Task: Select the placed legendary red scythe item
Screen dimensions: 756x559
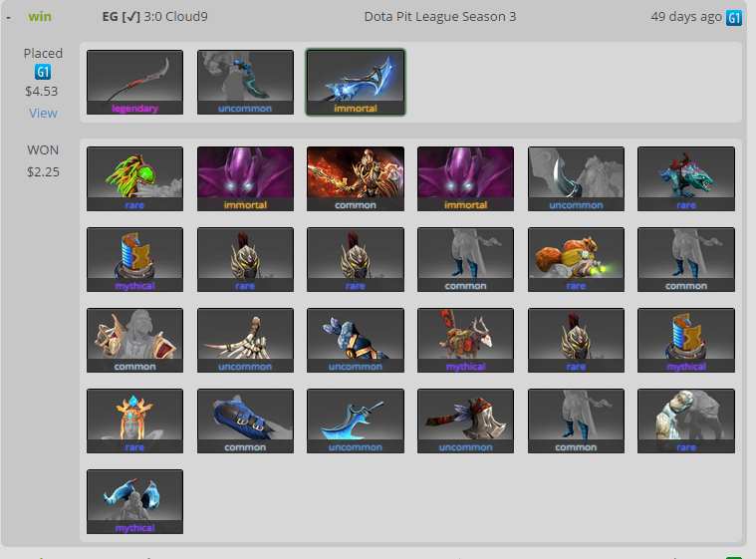Action: [135, 83]
